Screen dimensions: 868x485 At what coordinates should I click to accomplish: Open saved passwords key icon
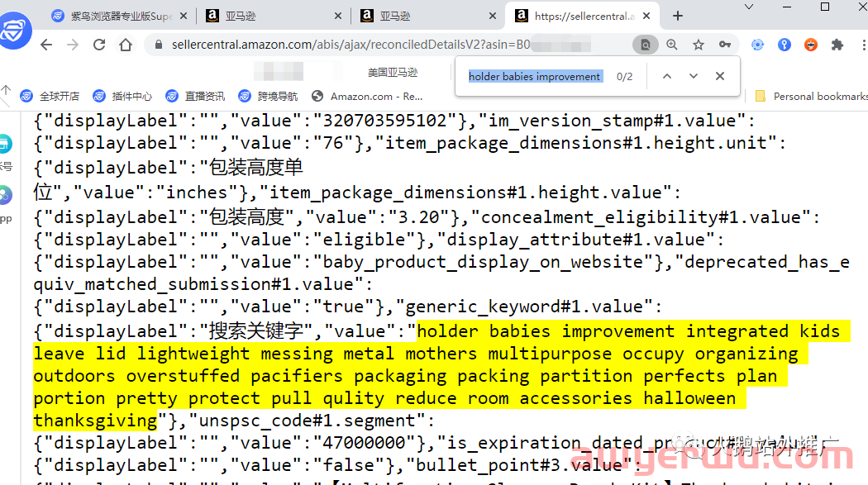(725, 45)
